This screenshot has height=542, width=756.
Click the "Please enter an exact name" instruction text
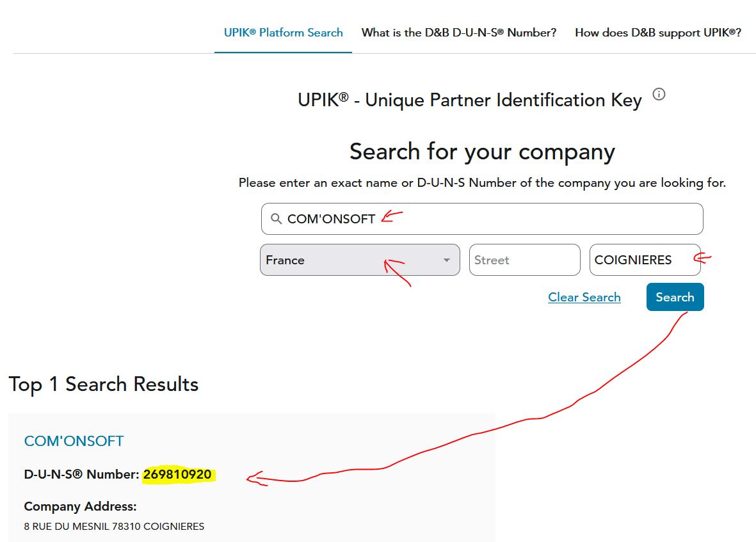[x=481, y=183]
